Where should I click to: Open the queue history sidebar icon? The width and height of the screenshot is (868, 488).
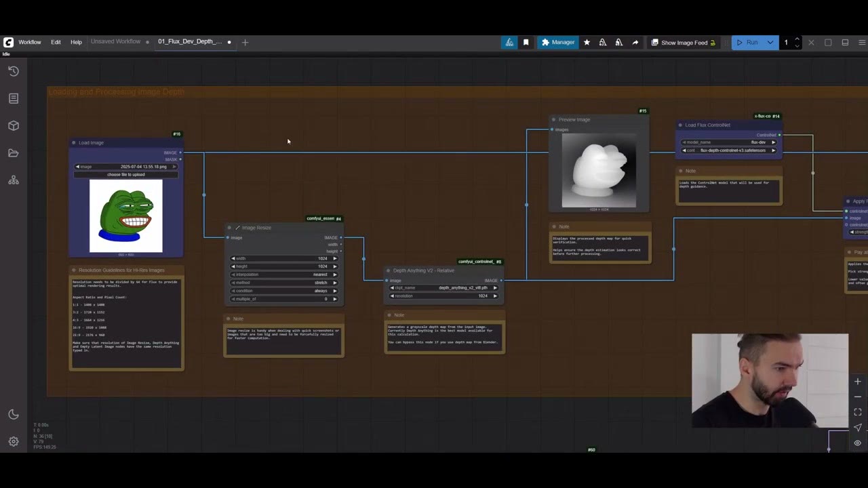coord(14,71)
